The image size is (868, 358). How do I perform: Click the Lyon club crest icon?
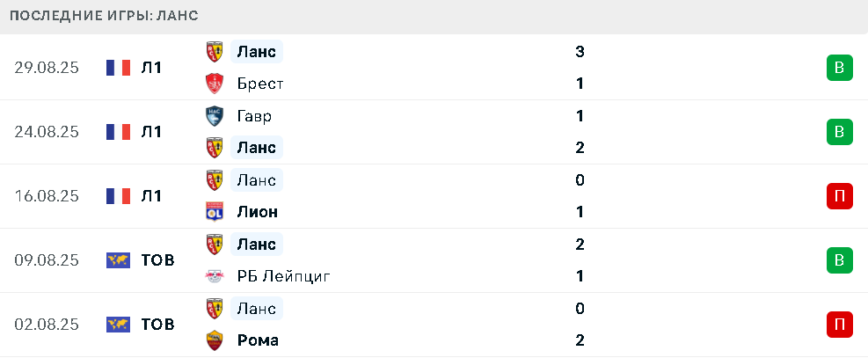[x=215, y=212]
